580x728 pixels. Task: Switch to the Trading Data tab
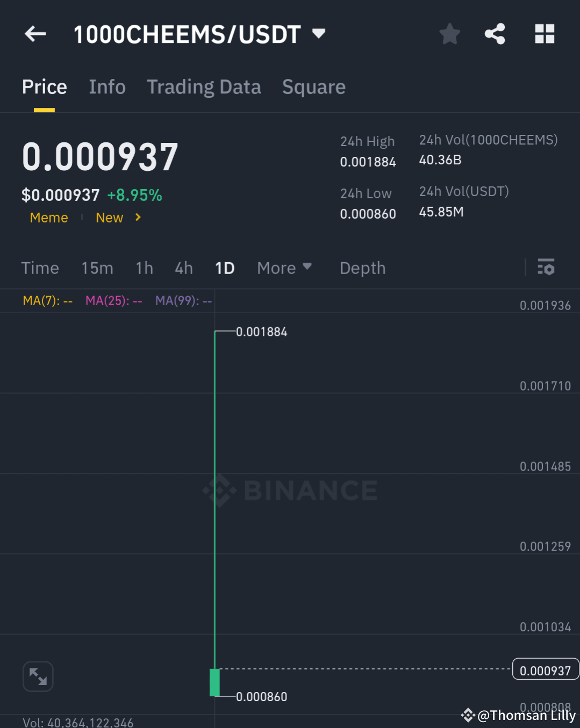coord(204,87)
